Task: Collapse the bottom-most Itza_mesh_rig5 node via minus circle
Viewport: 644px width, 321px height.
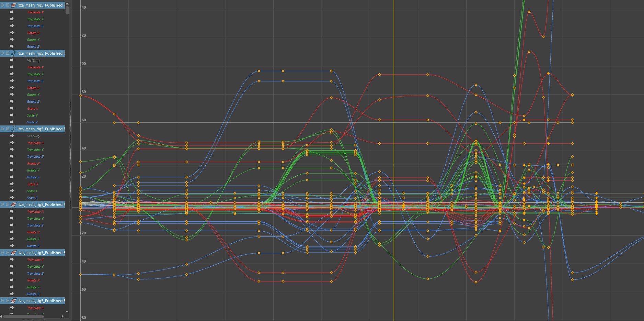Action: tap(2, 301)
